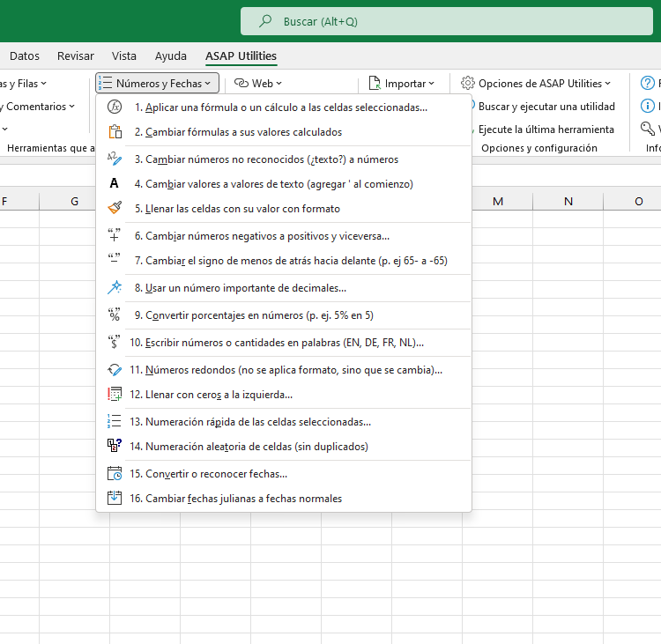The width and height of the screenshot is (661, 644).
Task: Click paintbrush icon for Llenar las celdas
Action: click(x=115, y=208)
